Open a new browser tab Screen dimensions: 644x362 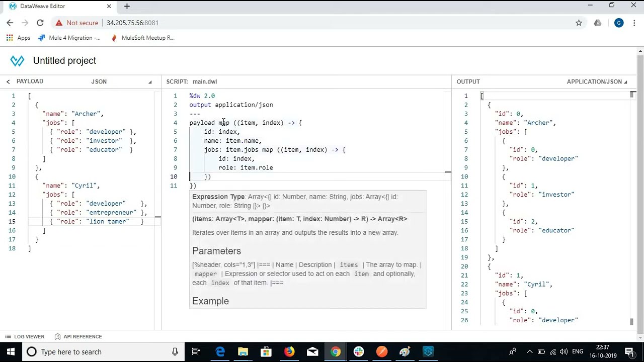[x=127, y=6]
